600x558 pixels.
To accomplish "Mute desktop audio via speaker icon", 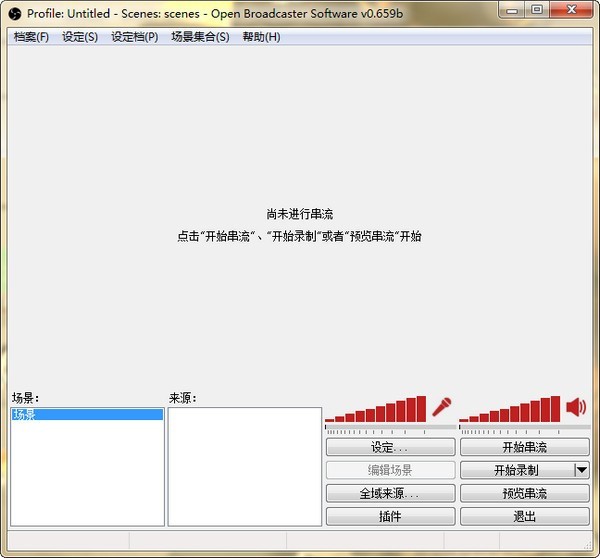I will click(x=576, y=406).
